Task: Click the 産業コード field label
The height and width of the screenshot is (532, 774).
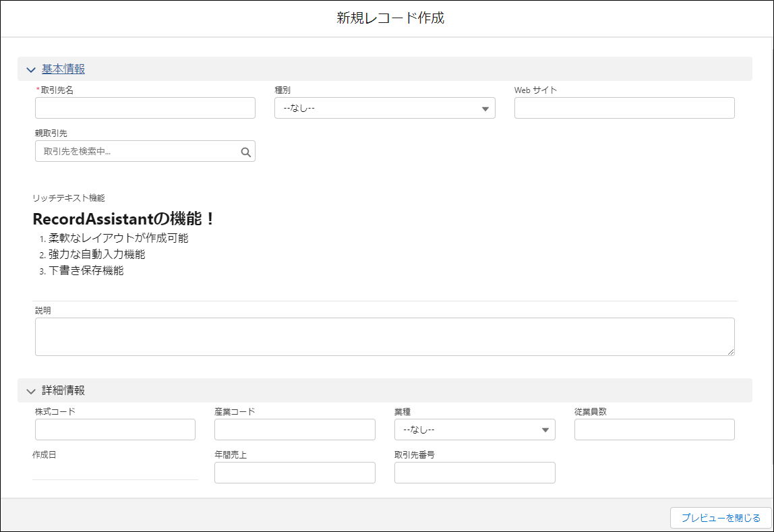Action: click(235, 411)
